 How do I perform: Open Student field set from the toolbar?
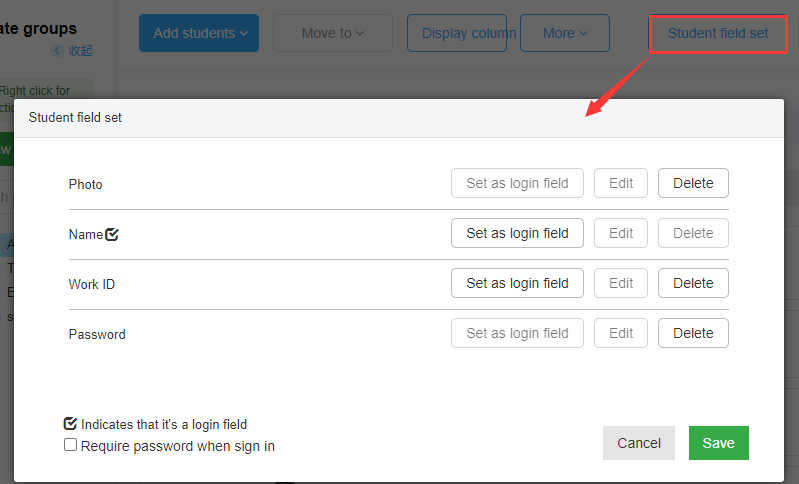(718, 34)
